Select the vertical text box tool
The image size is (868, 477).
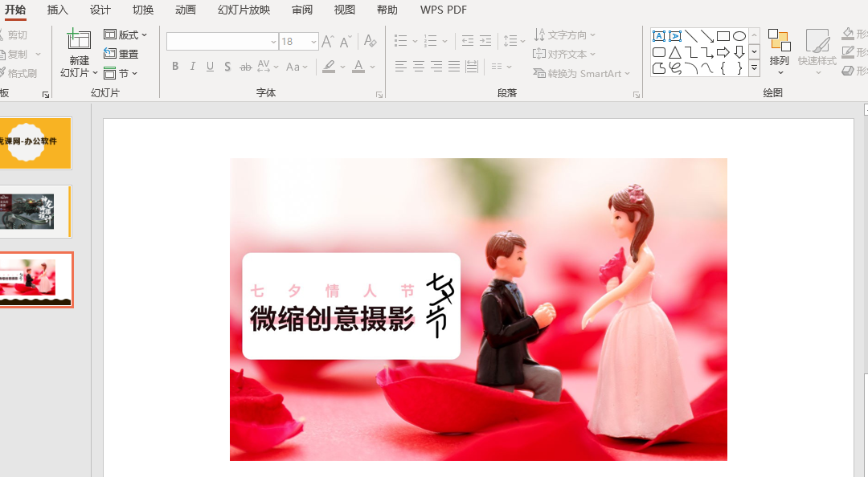(674, 35)
